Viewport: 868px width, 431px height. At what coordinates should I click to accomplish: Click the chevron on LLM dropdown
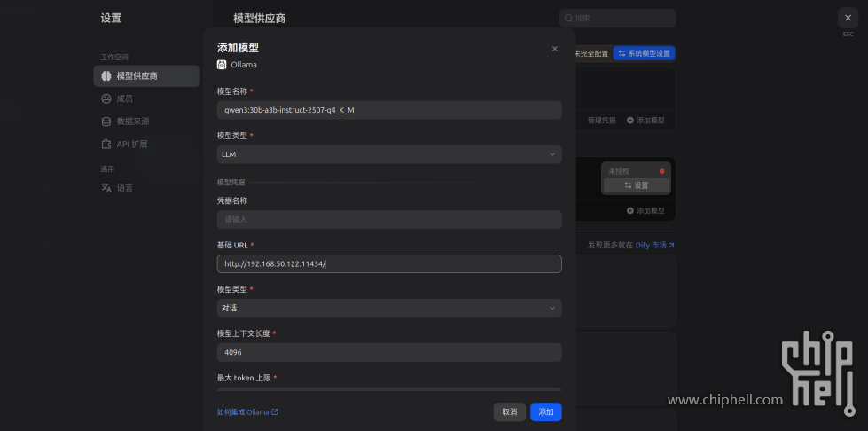click(551, 154)
